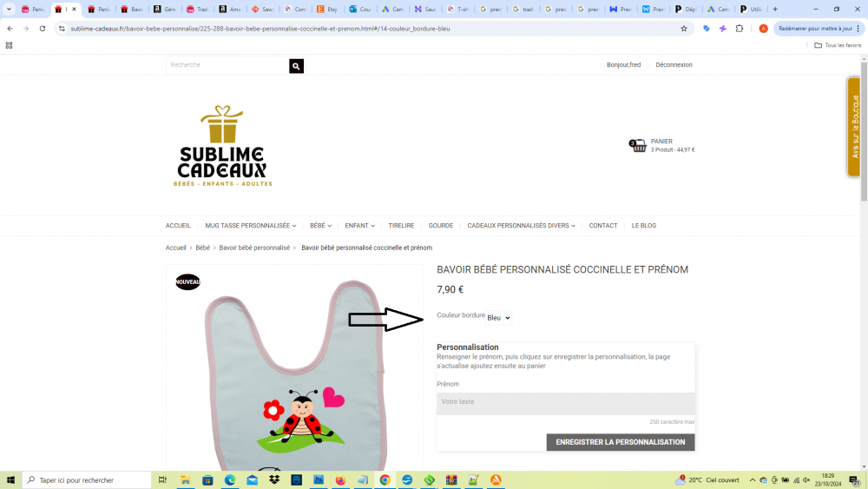
Task: Go back with browser back arrow
Action: pyautogui.click(x=10, y=29)
